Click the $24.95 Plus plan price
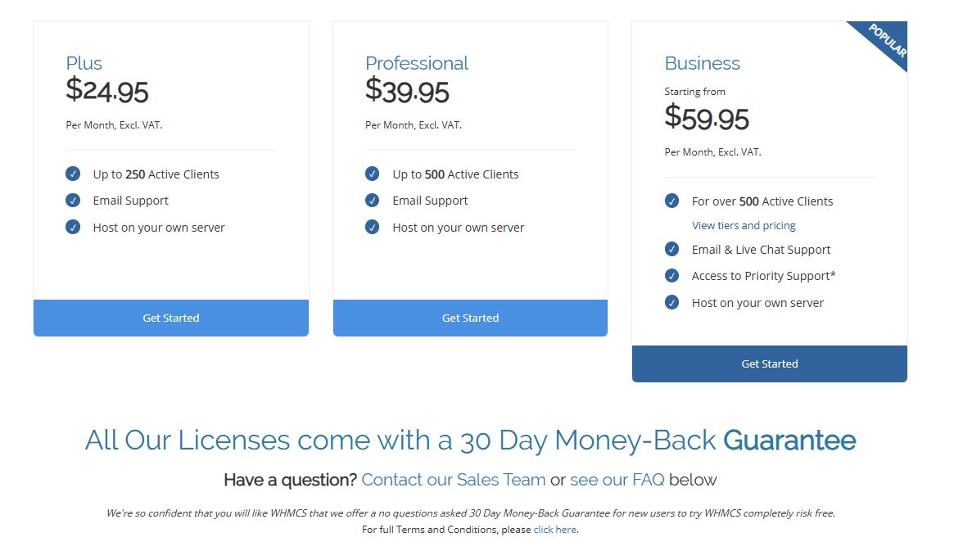954x560 pixels. [x=107, y=91]
